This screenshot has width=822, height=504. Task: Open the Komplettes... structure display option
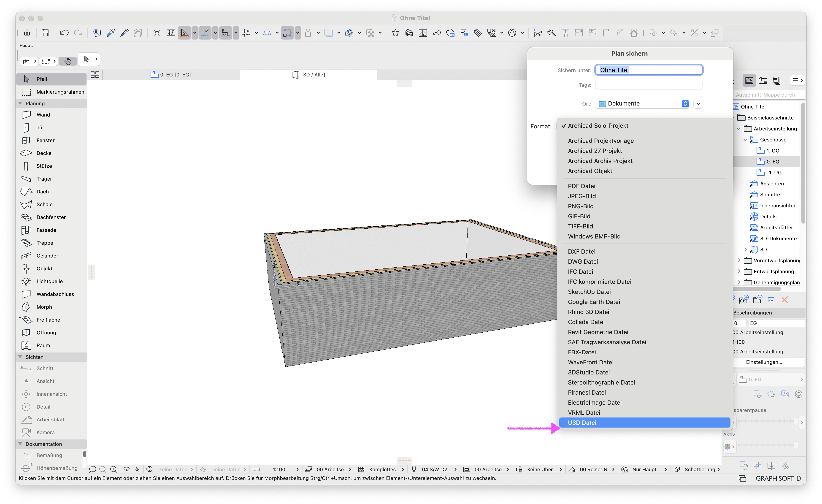[x=381, y=470]
